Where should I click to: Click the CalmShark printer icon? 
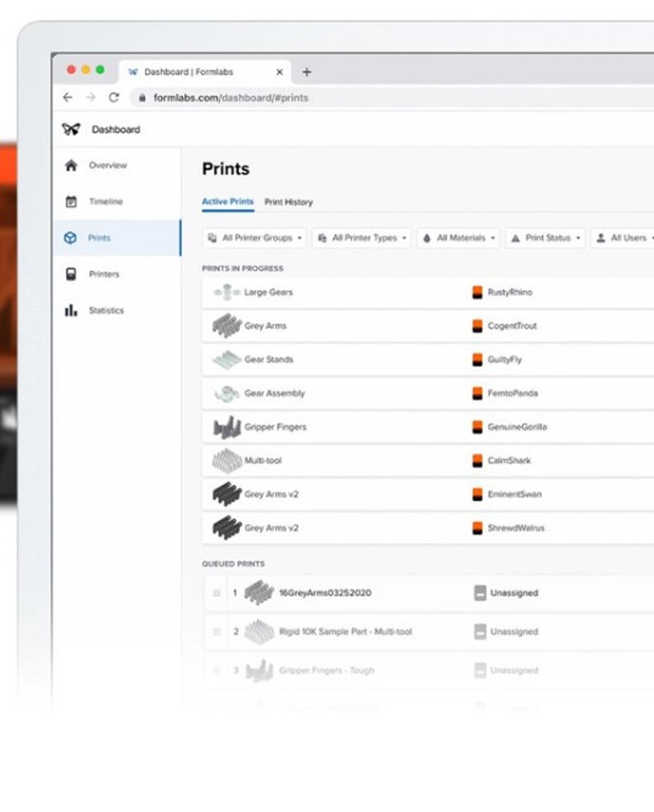[x=477, y=460]
